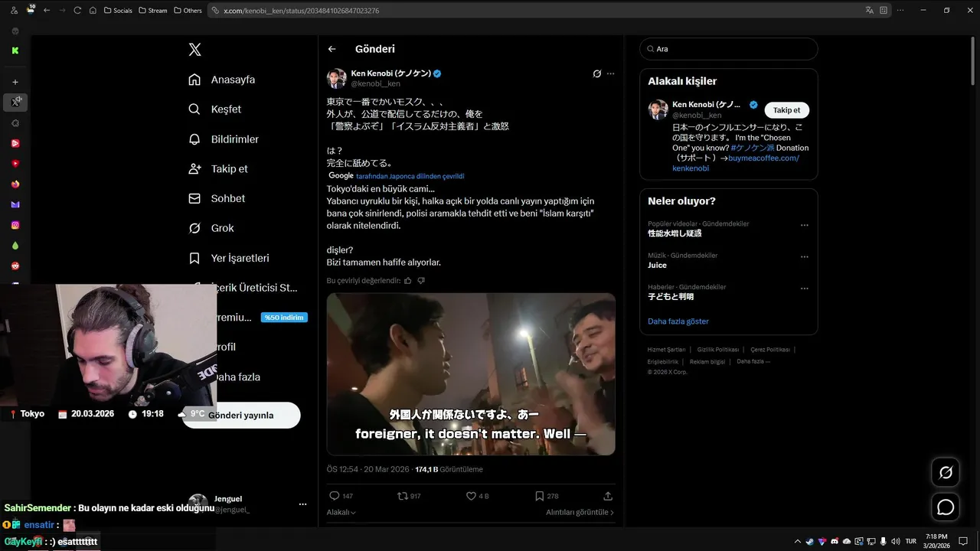Add a new tab with plus icon
980x551 pixels.
[x=15, y=82]
